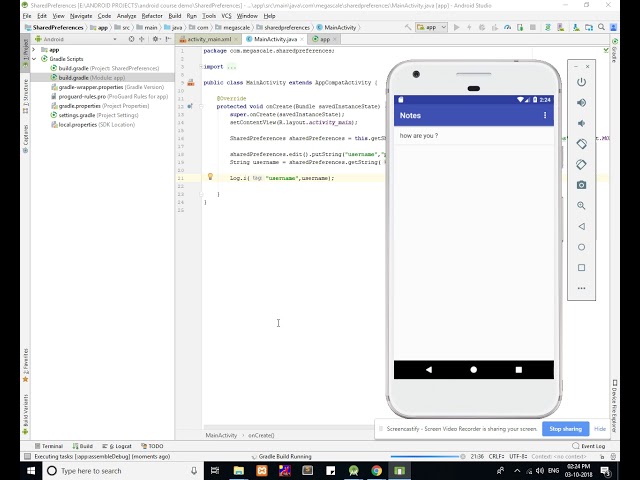Viewport: 640px width, 480px height.
Task: Click the Stop square toolbar icon
Action: [x=533, y=27]
